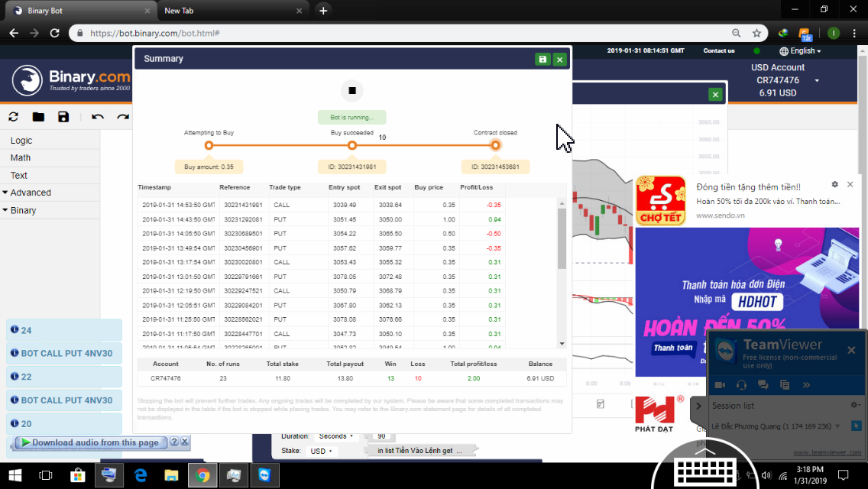Expand TeamViewer more options chevrons
The image size is (868, 489).
[806, 385]
